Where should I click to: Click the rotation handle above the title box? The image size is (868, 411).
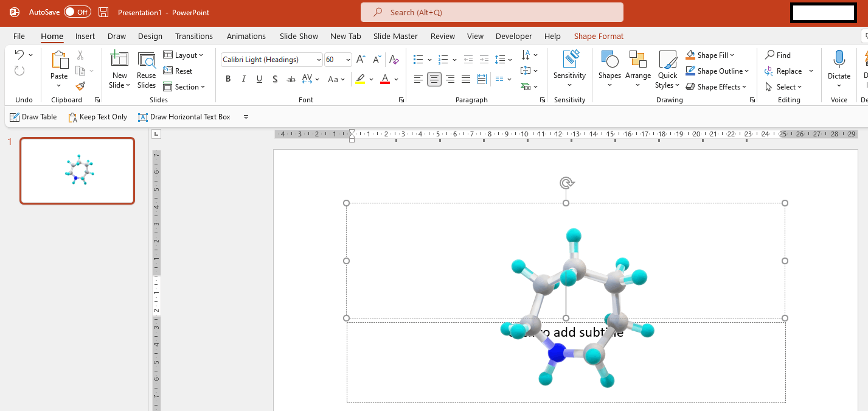tap(566, 183)
